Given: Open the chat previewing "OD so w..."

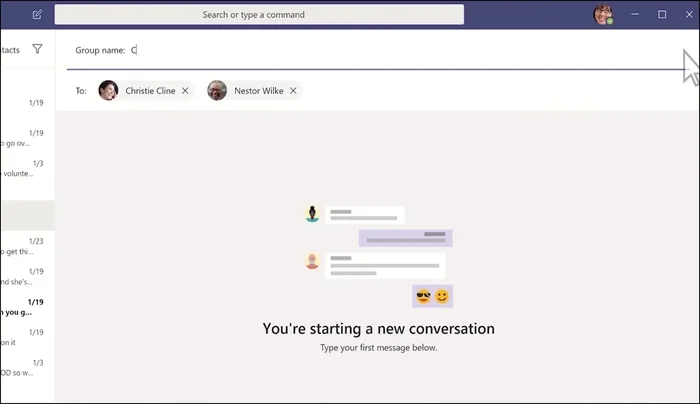Looking at the screenshot, I should (x=27, y=368).
